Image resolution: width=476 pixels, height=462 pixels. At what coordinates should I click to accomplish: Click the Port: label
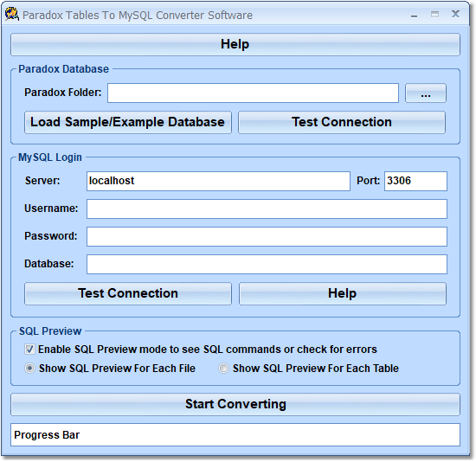pos(368,181)
